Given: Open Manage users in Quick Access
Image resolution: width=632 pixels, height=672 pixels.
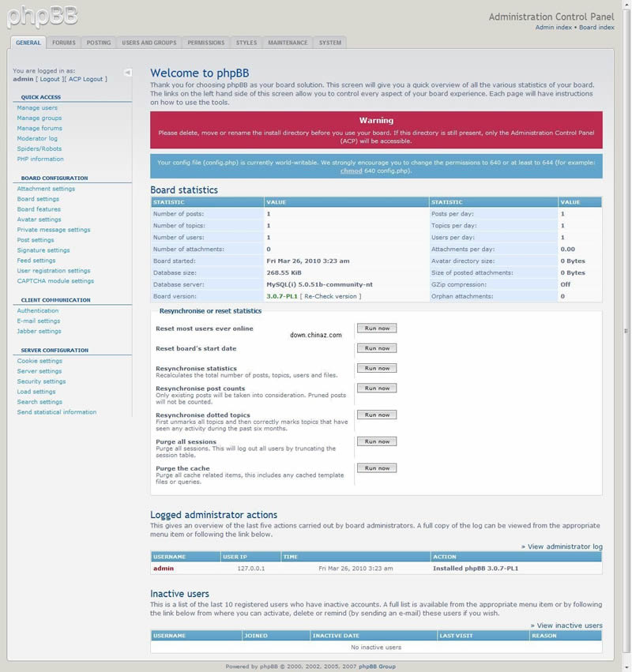Looking at the screenshot, I should 37,108.
